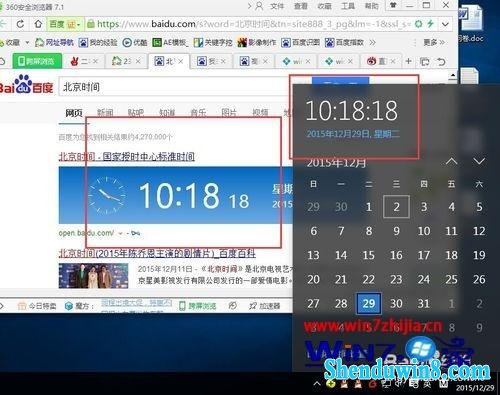Viewport: 500px width, 395px height.
Task: Open the 加速器 accelerator in status bar
Action: pos(265,305)
